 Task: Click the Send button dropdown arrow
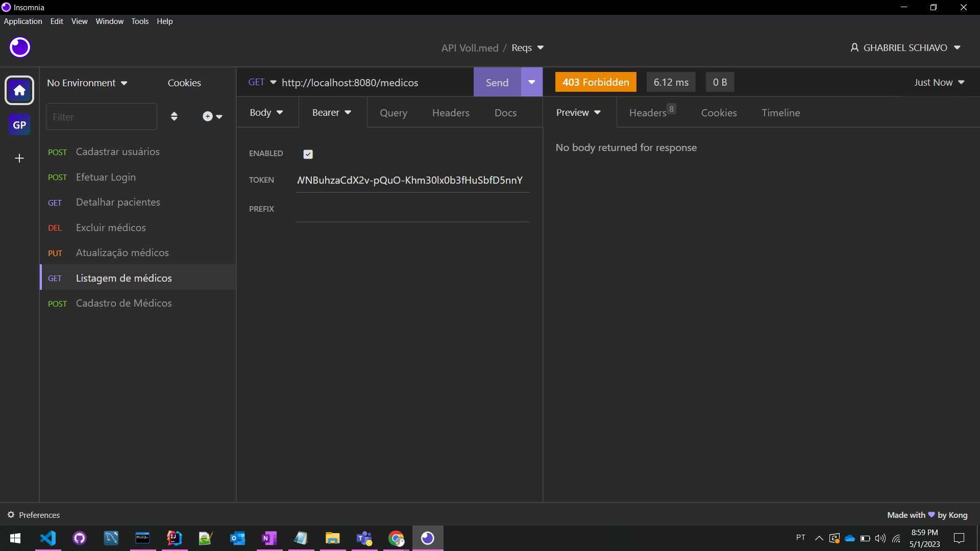[532, 82]
